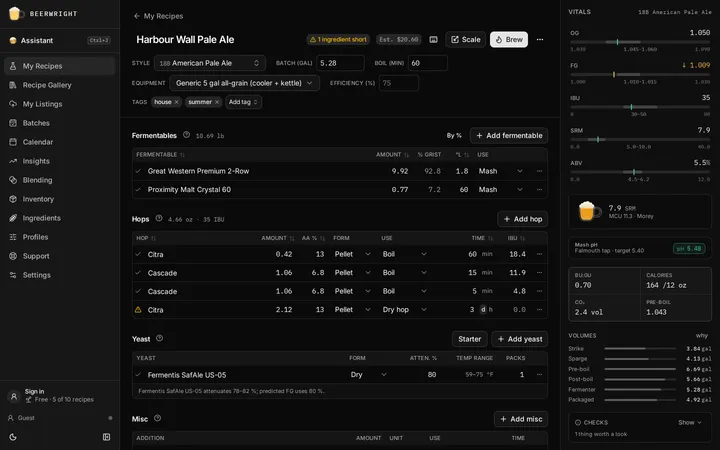Click the Fermentables help icon
This screenshot has height=450, width=720.
(186, 135)
